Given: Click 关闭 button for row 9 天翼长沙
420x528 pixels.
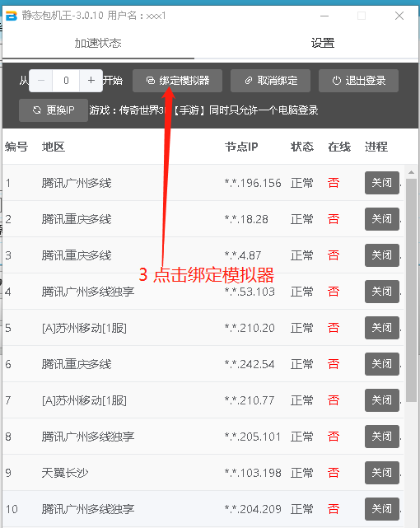Looking at the screenshot, I should [x=382, y=473].
